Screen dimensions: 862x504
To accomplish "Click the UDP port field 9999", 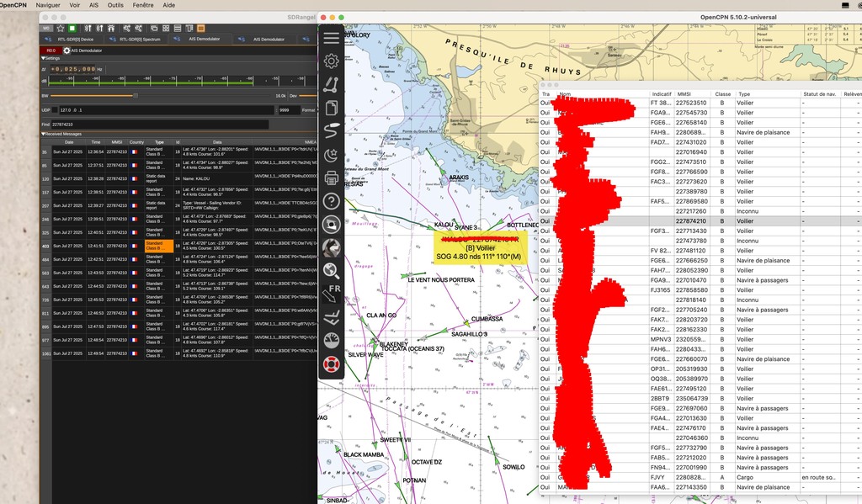I will tap(289, 110).
